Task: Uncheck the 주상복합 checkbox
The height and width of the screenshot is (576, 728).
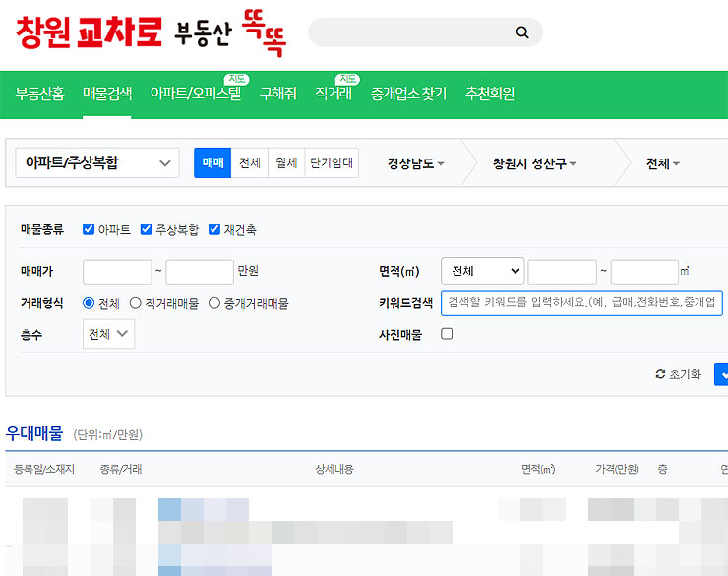Action: click(x=146, y=229)
